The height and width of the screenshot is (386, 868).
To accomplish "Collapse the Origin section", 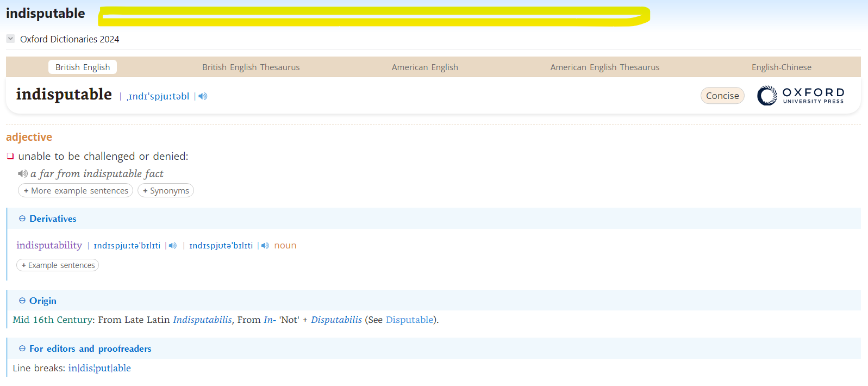I will (x=22, y=301).
